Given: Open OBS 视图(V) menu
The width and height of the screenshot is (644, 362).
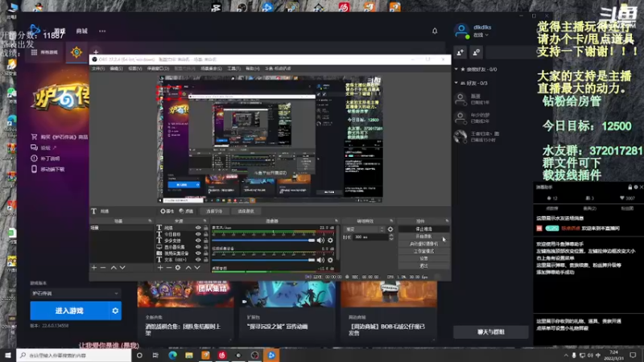Looking at the screenshot, I should pyautogui.click(x=135, y=68).
